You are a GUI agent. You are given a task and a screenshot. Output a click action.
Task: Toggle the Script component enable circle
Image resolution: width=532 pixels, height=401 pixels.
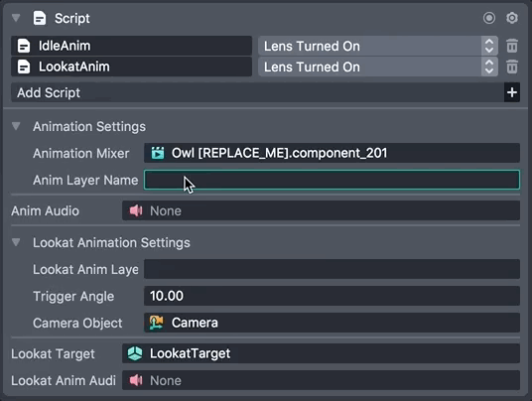click(x=489, y=18)
